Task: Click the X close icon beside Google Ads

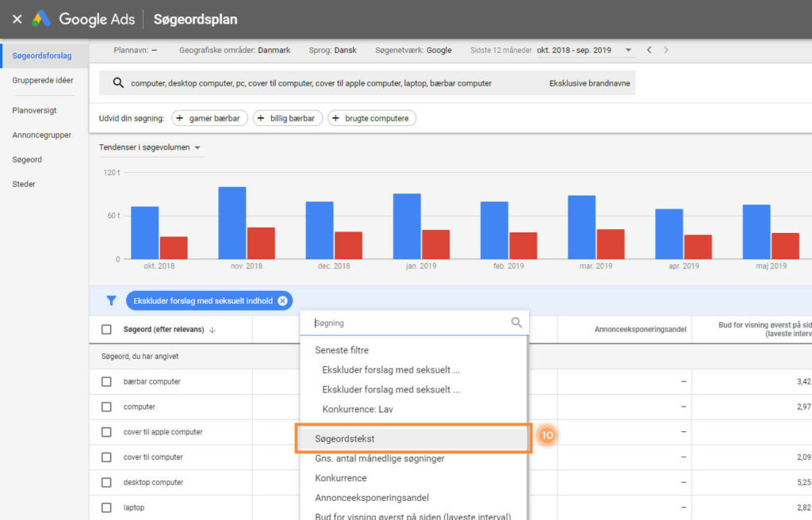Action: pos(17,19)
